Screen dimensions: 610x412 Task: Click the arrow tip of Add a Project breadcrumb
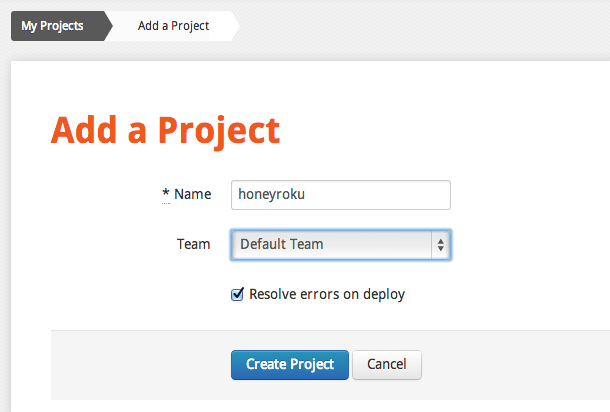(x=235, y=26)
